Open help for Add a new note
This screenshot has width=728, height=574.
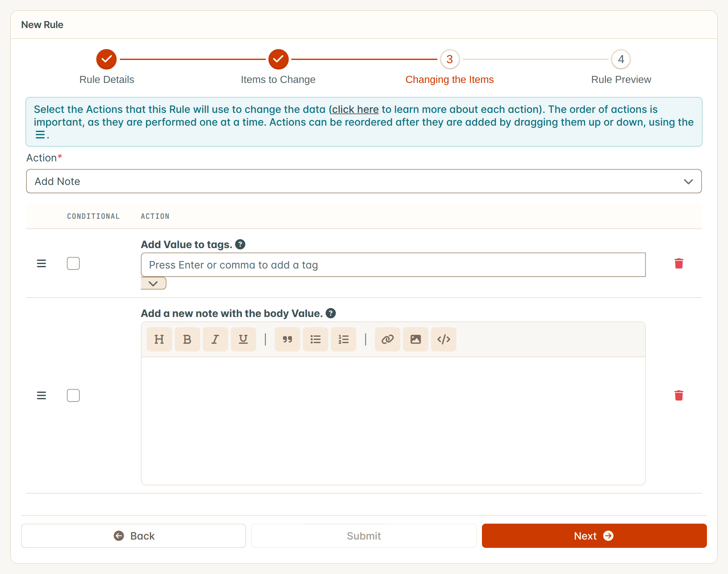(331, 313)
